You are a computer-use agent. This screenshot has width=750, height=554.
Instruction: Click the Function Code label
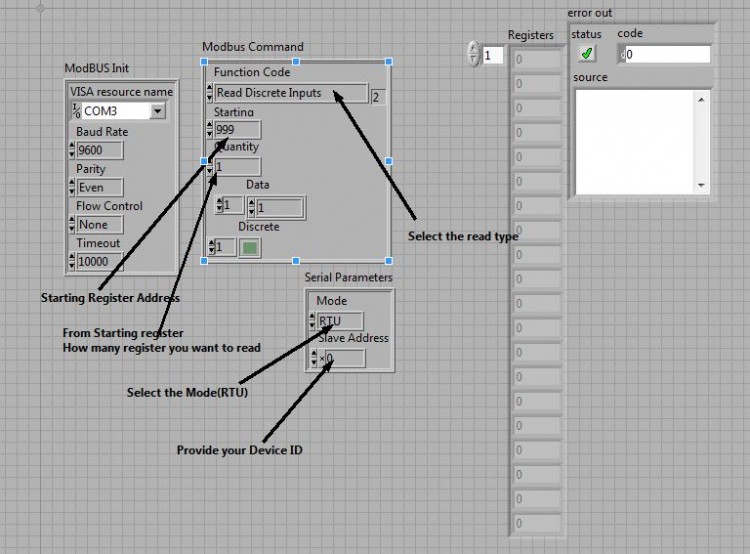(252, 72)
